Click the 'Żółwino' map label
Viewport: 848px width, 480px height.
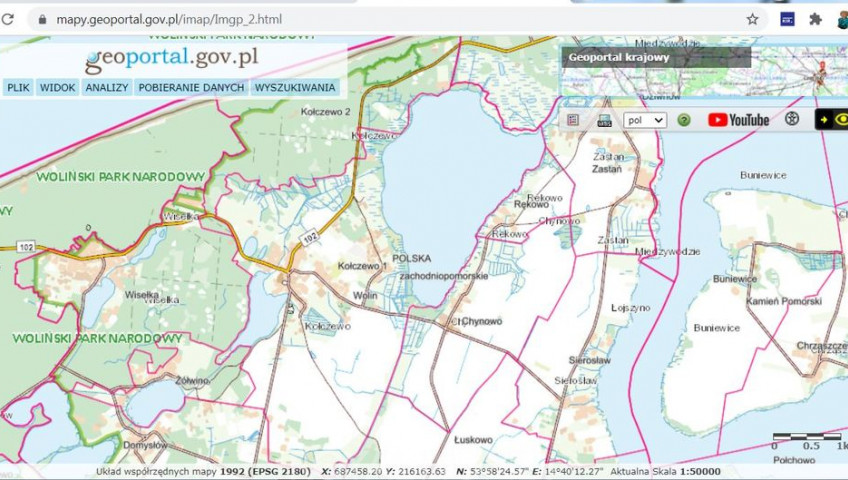tap(192, 381)
